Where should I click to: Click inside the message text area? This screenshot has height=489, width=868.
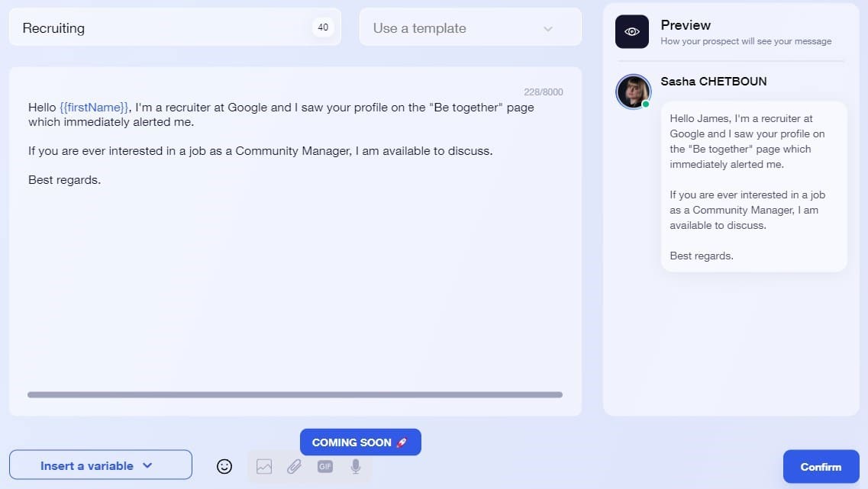[x=295, y=241]
